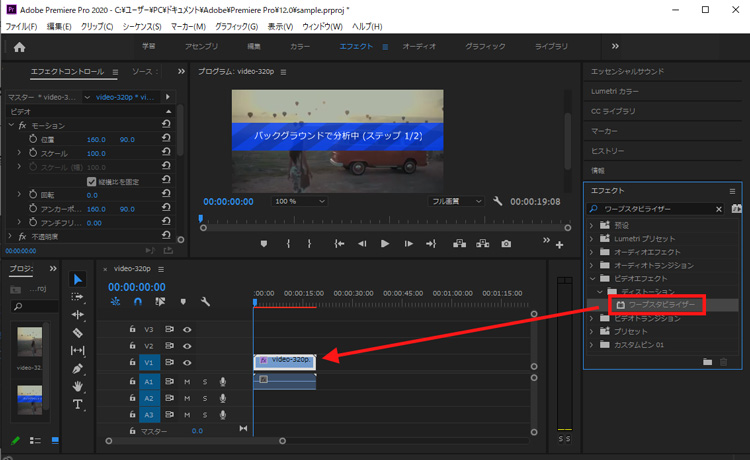Switch to the カラー workspace tab
This screenshot has width=750, height=460.
click(300, 47)
